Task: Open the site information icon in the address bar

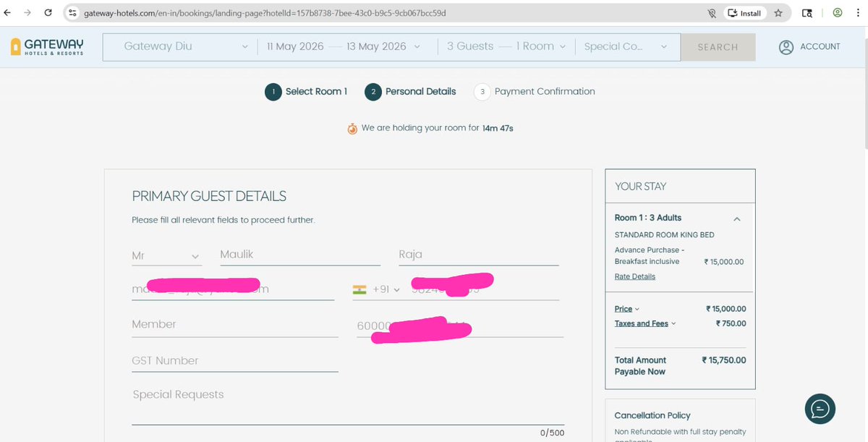Action: pos(72,13)
